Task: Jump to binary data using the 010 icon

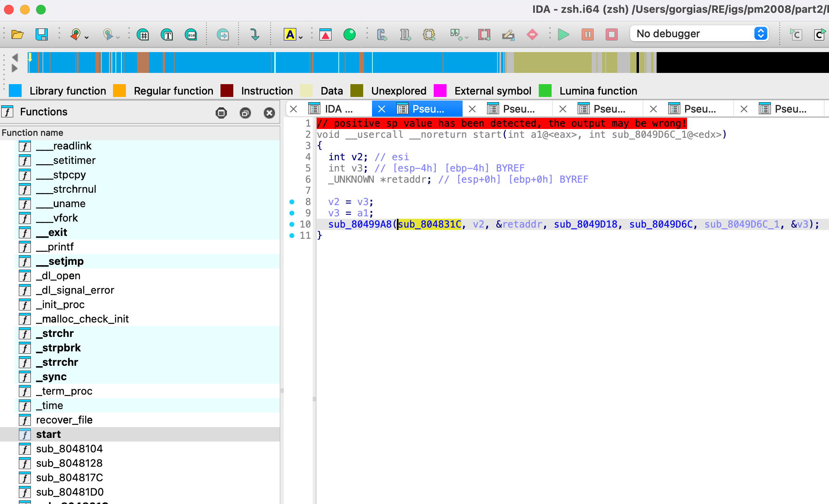Action: coord(191,34)
